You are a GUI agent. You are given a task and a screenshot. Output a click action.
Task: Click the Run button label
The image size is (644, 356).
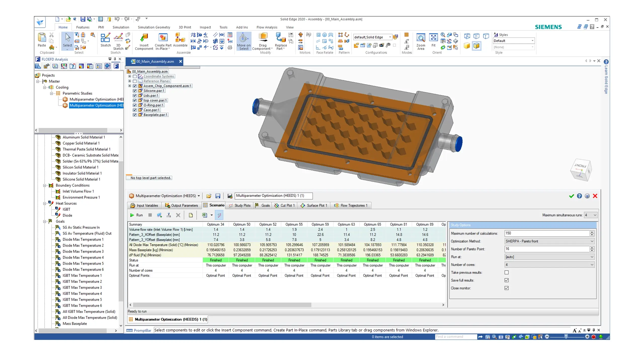[139, 215]
